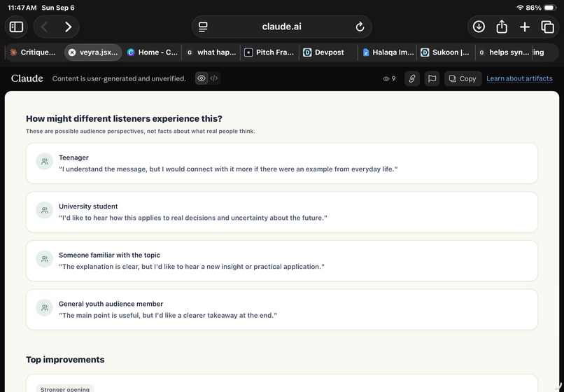This screenshot has height=392, width=564.
Task: Click the possible audience perspectives disclaimer
Action: [140, 132]
